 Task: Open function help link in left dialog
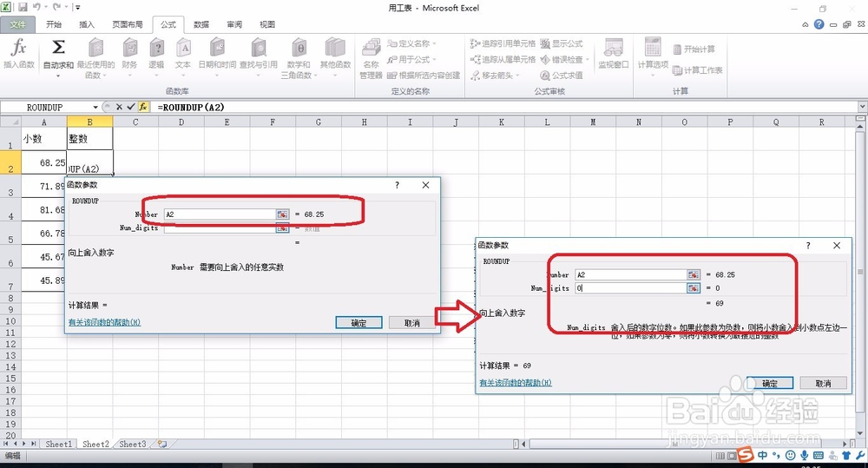[105, 322]
